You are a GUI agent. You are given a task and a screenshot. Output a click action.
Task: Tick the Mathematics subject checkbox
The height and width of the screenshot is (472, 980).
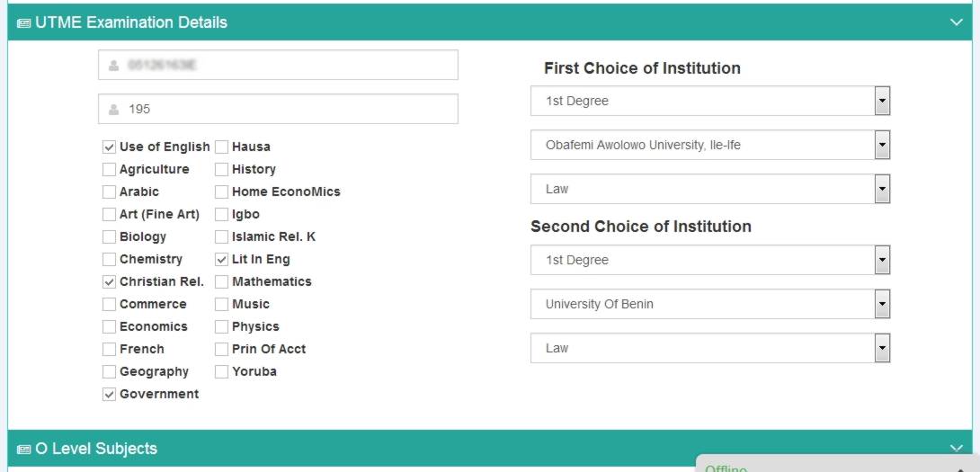click(x=222, y=282)
